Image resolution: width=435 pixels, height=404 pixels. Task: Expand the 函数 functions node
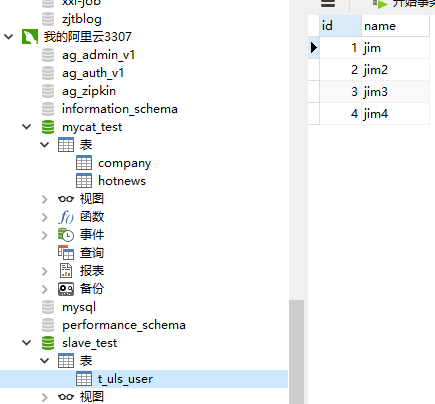click(x=45, y=217)
